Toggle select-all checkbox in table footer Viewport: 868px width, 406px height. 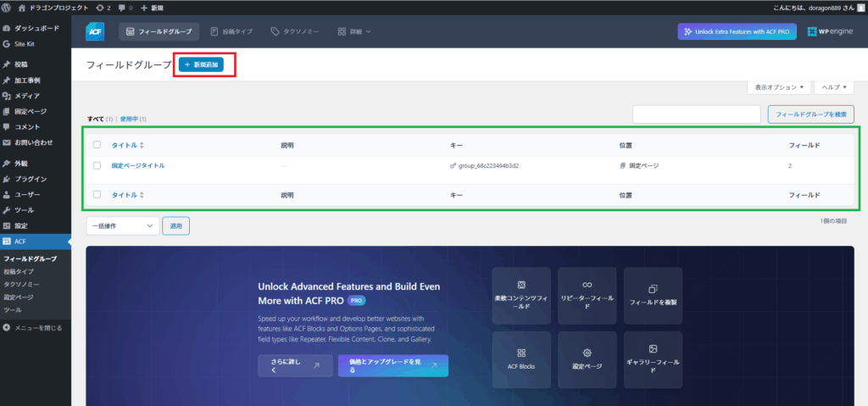[97, 195]
